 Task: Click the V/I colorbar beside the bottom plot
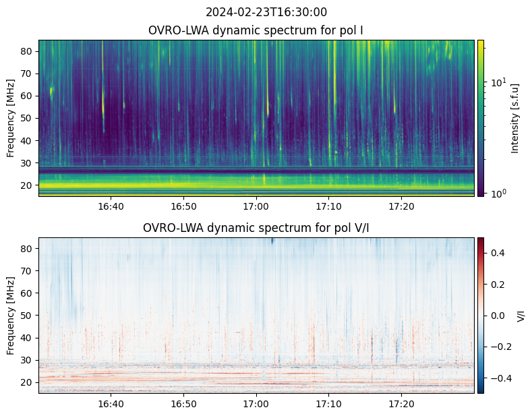[481, 315]
